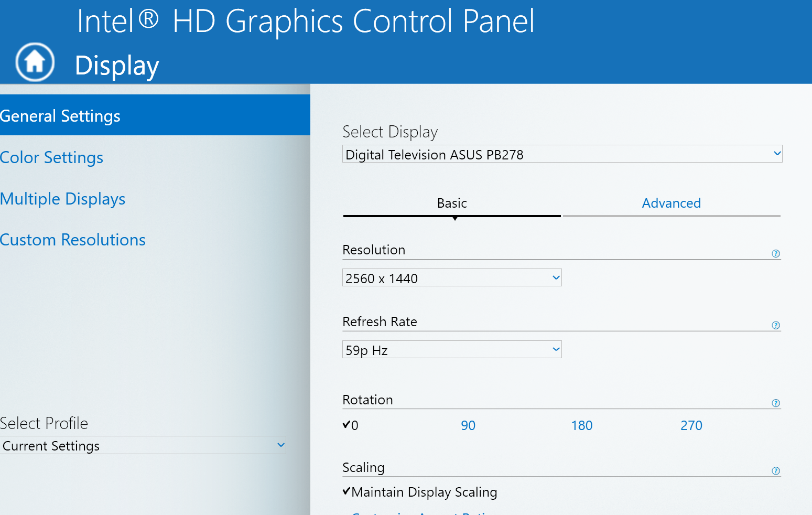Select rotation 0 degrees

click(351, 425)
